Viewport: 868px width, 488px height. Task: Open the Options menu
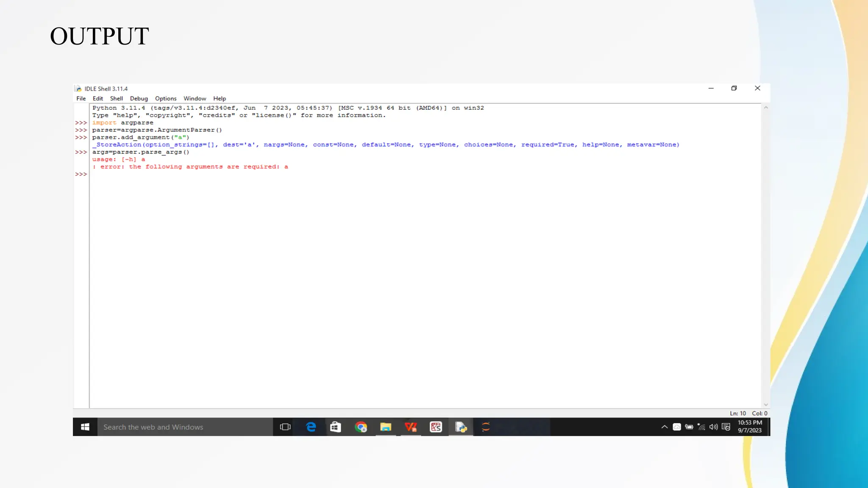click(x=165, y=98)
